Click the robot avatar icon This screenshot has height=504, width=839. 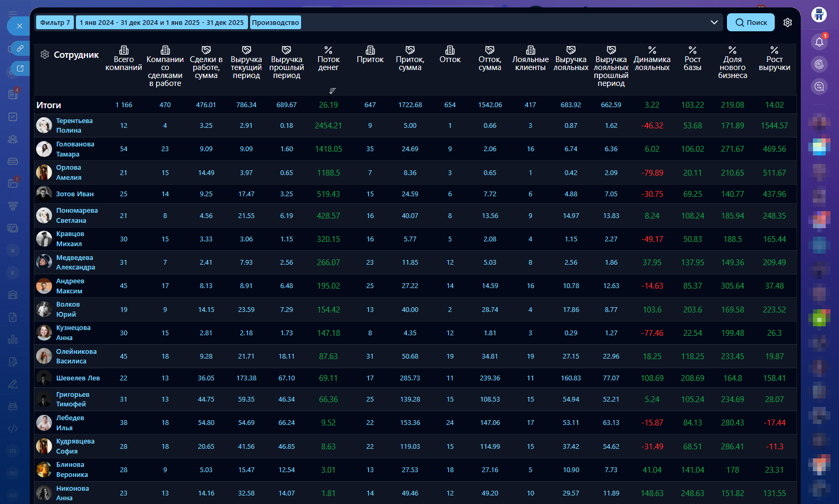click(819, 14)
